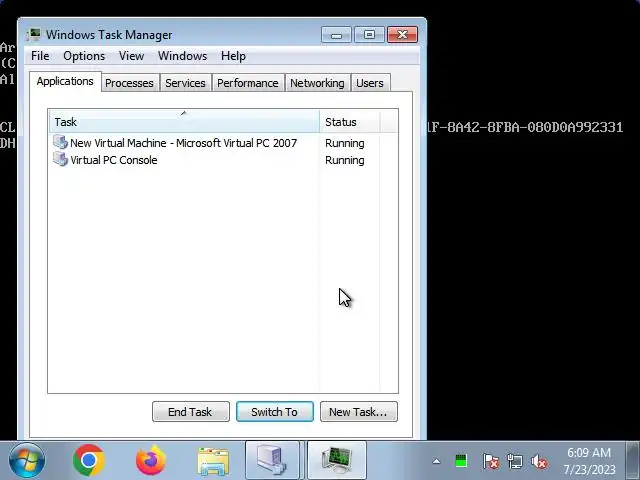
Task: Click the Virtual PC Console row icon
Action: (60, 159)
